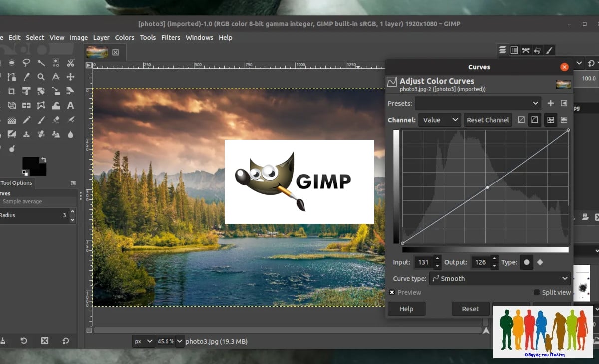Click the middle control point on curve
Image resolution: width=599 pixels, height=364 pixels.
[487, 187]
